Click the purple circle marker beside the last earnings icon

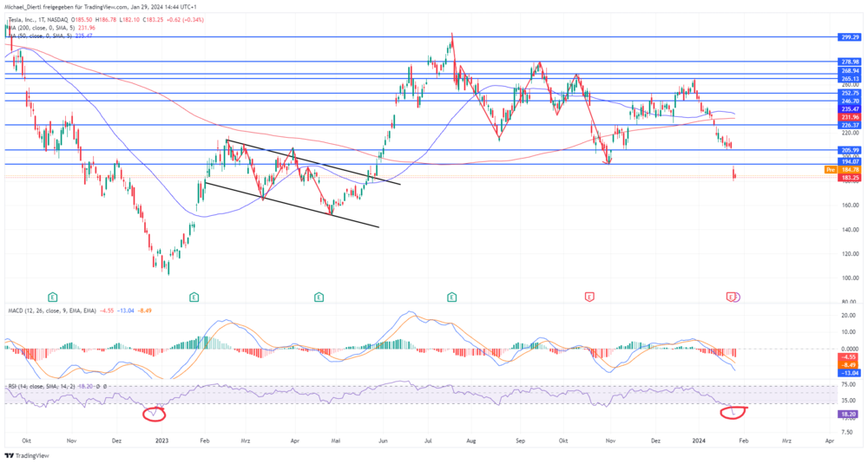click(x=736, y=297)
